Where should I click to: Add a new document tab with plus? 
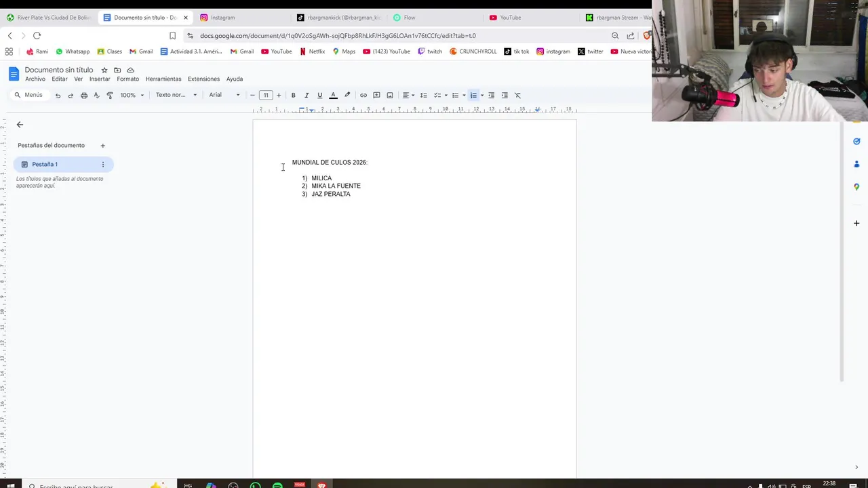coord(103,146)
